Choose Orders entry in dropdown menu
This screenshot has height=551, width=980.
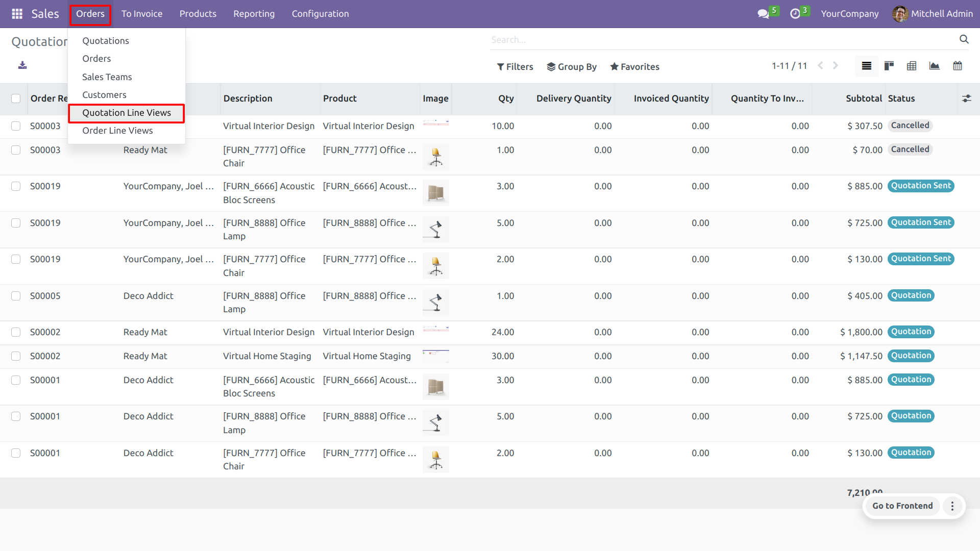(96, 59)
